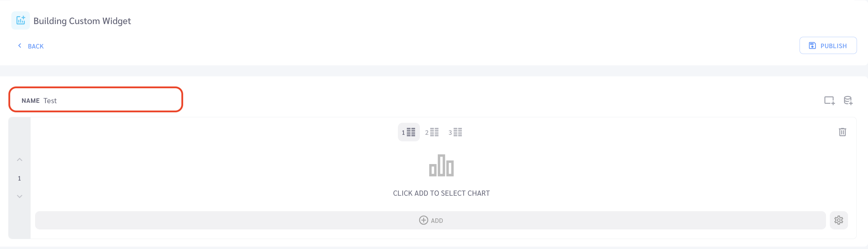Click the save icon inside Publish
This screenshot has height=249, width=868.
812,46
